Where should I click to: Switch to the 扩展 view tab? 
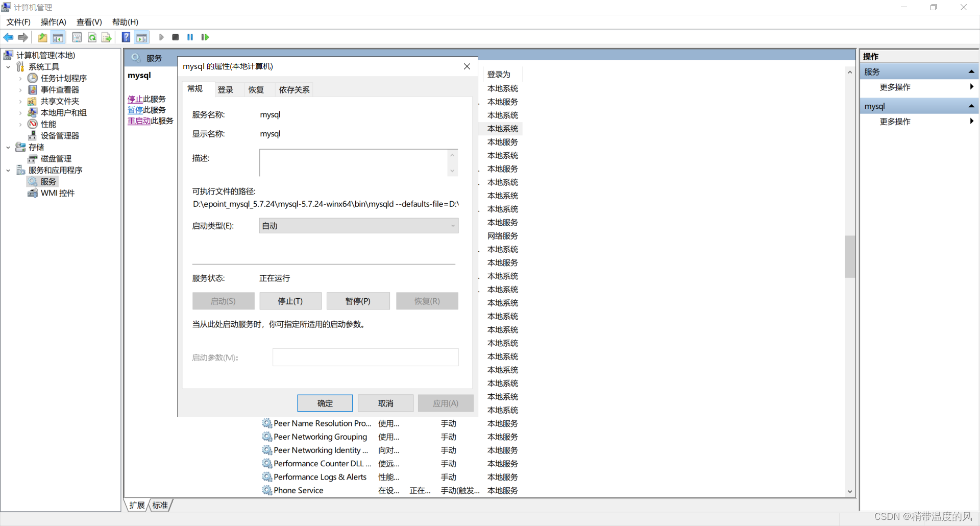[x=137, y=505]
